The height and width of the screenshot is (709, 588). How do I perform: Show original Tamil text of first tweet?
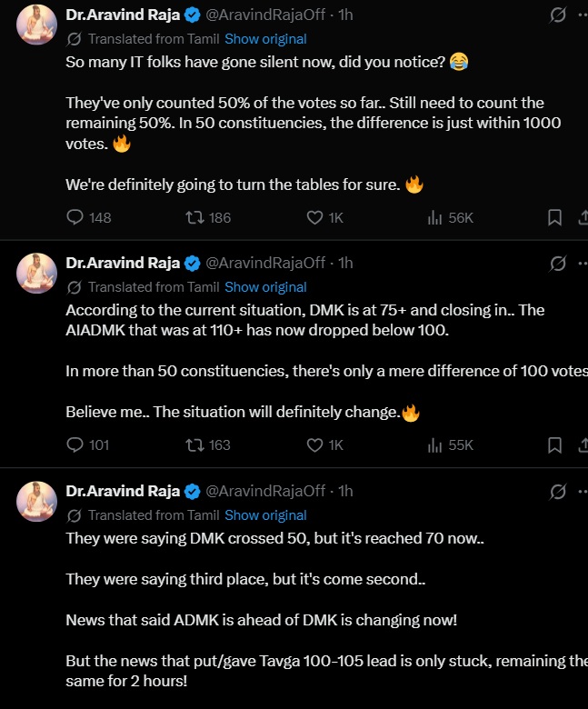coord(265,39)
